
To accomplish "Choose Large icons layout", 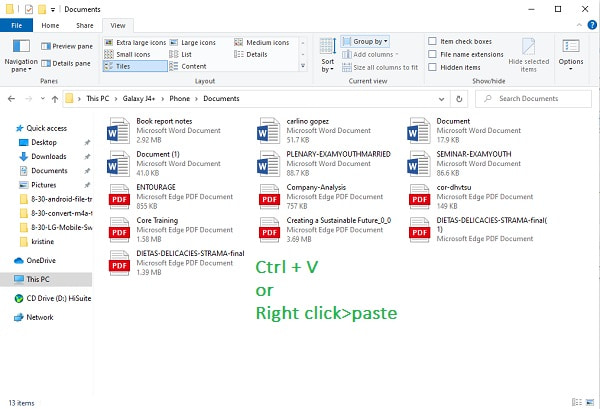I will 193,42.
